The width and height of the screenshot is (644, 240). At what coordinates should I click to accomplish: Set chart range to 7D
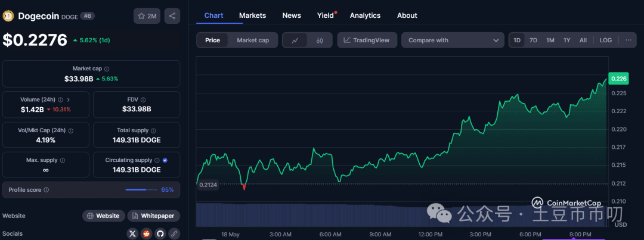coord(533,40)
